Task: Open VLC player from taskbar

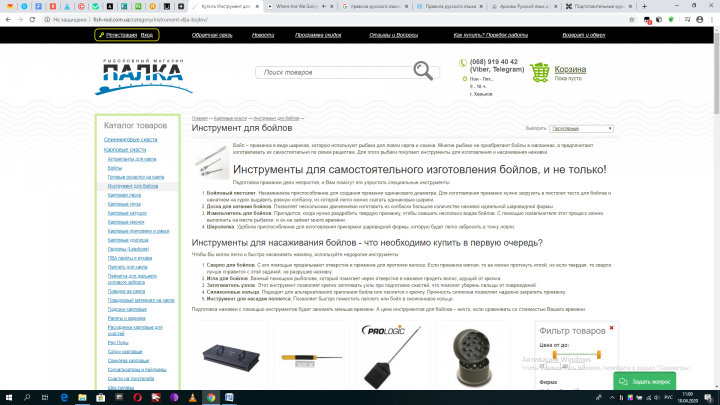Action: click(192, 398)
